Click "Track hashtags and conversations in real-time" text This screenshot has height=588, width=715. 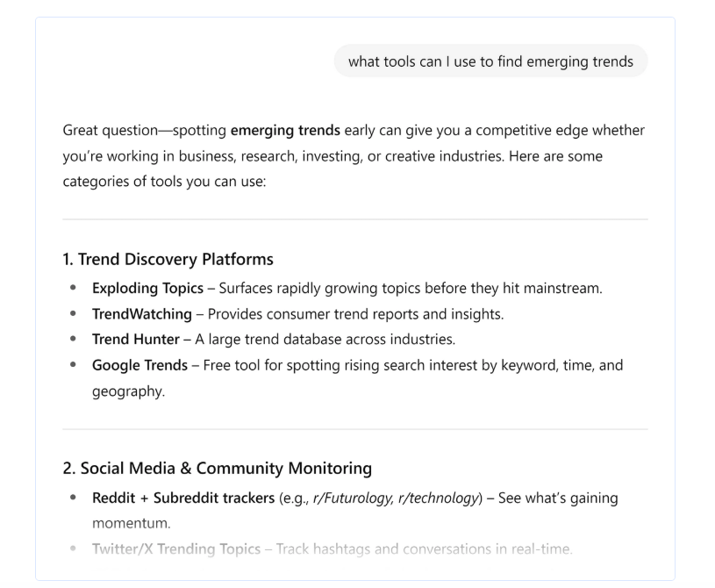[x=424, y=550]
